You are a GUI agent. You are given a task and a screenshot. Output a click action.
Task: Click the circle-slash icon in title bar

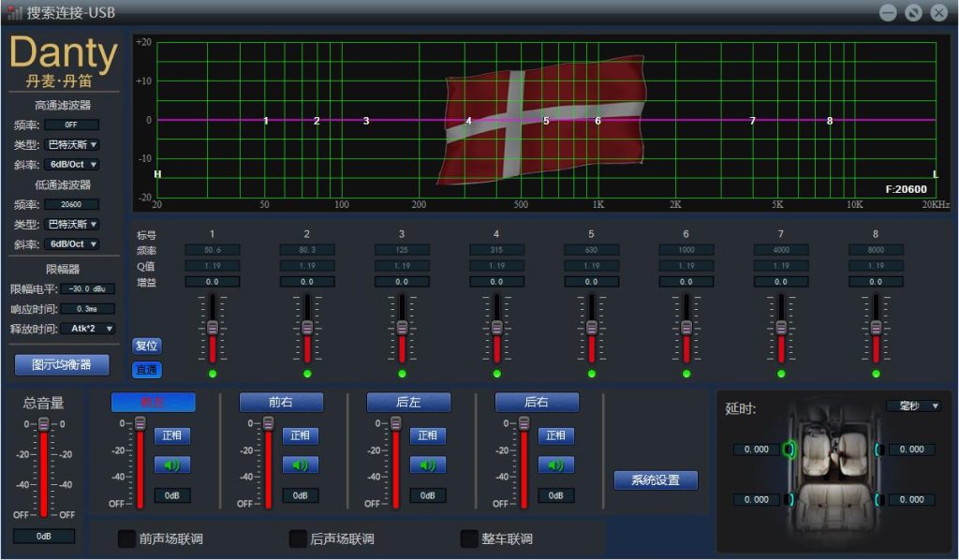click(x=913, y=12)
